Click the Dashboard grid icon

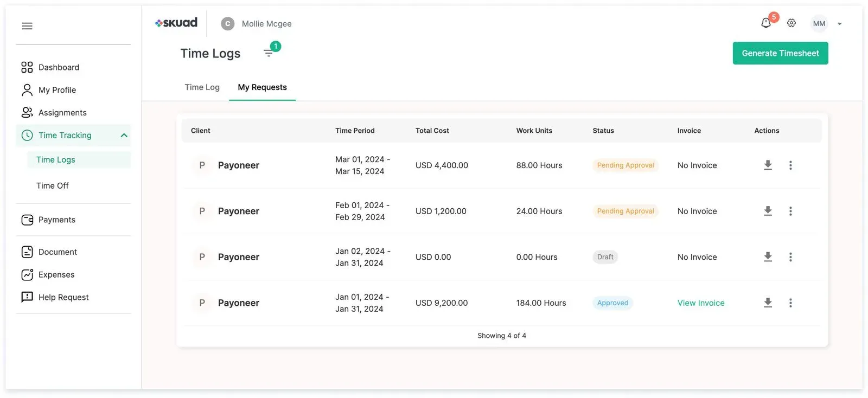pyautogui.click(x=27, y=67)
